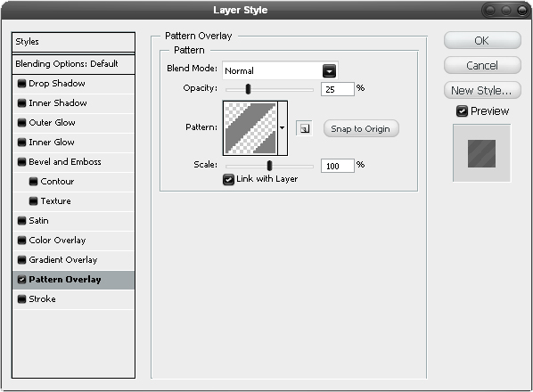Screen dimensions: 533x392
Task: Click the layer style preview swatch
Action: [x=481, y=153]
